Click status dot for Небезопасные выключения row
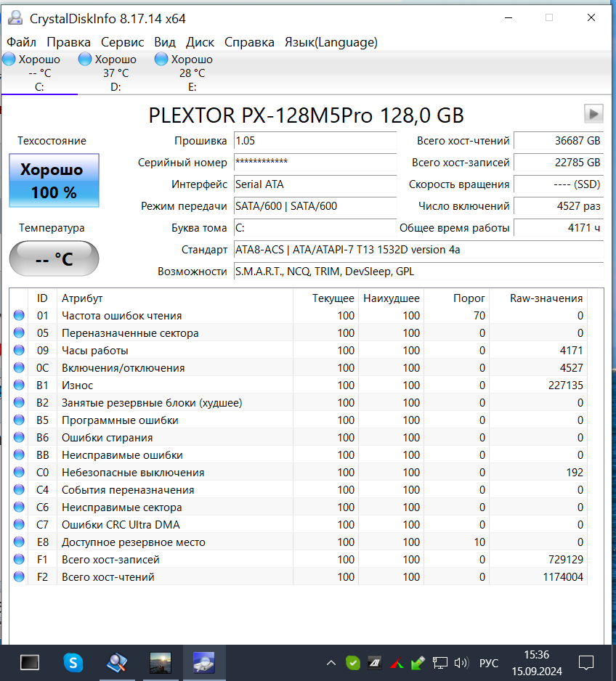 tap(19, 472)
